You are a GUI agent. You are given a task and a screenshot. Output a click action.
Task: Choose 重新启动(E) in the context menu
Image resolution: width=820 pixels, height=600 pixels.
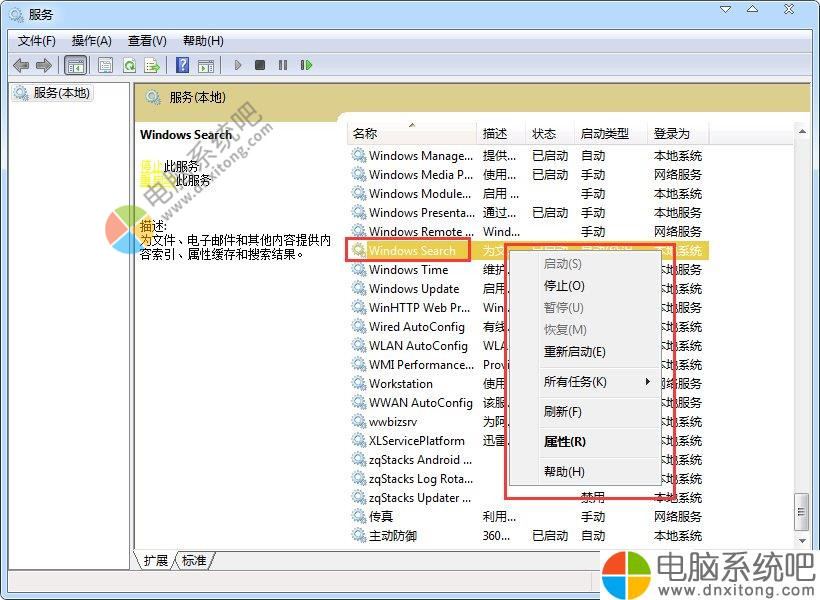574,352
